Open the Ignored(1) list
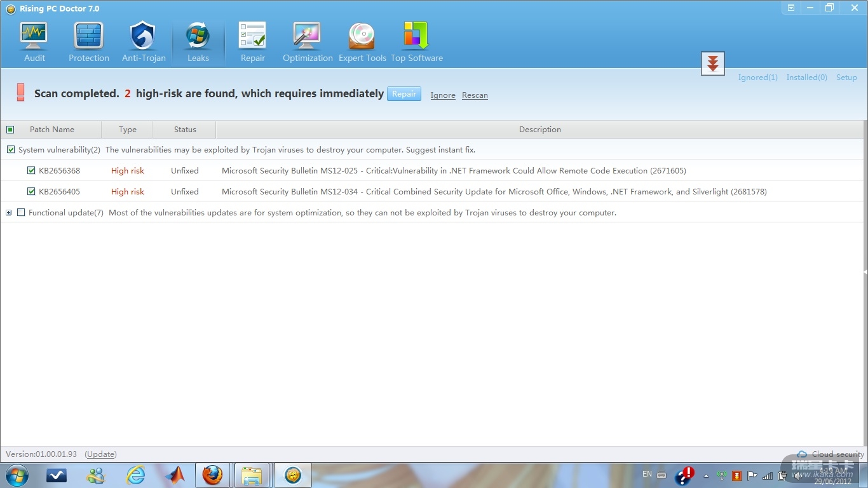Screen dimensions: 868x488 click(757, 78)
